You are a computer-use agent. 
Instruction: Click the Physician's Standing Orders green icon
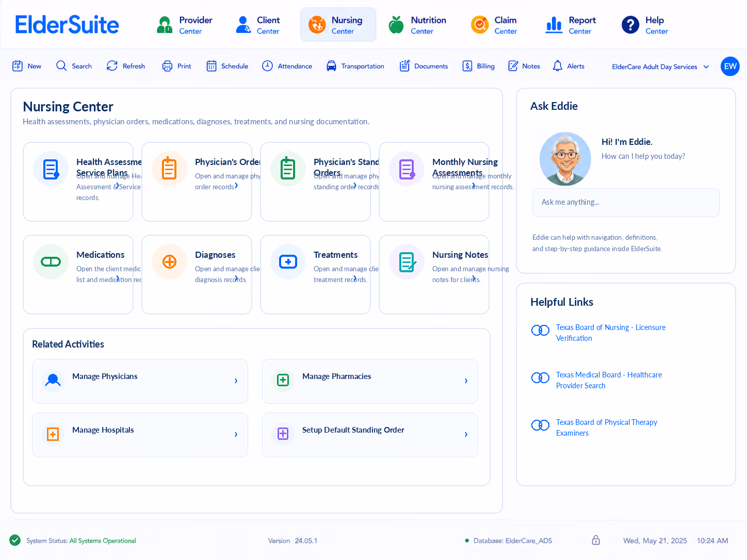point(288,169)
